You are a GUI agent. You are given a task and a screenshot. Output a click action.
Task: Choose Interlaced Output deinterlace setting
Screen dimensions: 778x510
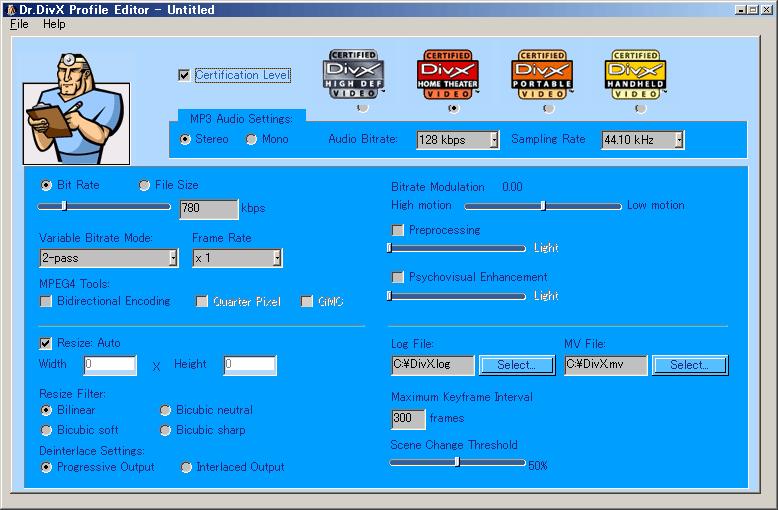pyautogui.click(x=186, y=467)
